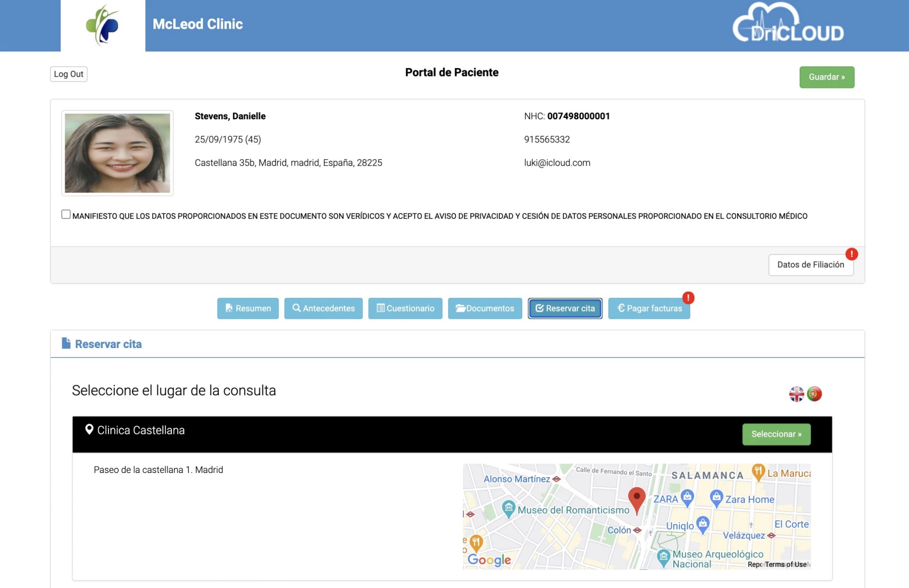
Task: Switch language using the UK flag icon
Action: point(797,393)
